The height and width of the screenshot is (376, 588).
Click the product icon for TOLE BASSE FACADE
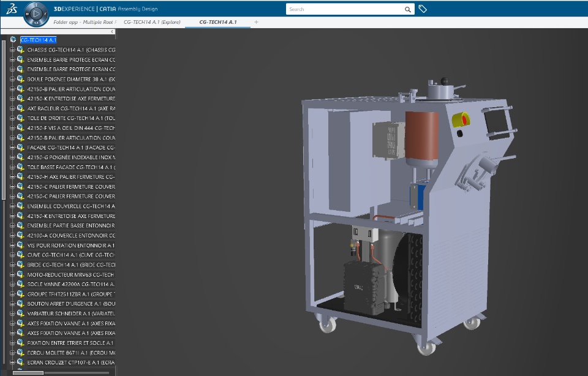pyautogui.click(x=21, y=167)
